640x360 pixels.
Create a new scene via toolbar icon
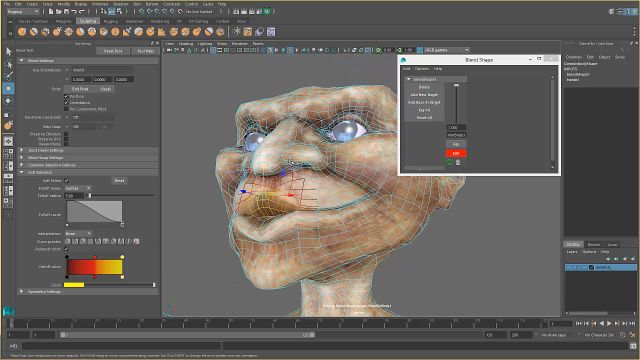coord(51,11)
